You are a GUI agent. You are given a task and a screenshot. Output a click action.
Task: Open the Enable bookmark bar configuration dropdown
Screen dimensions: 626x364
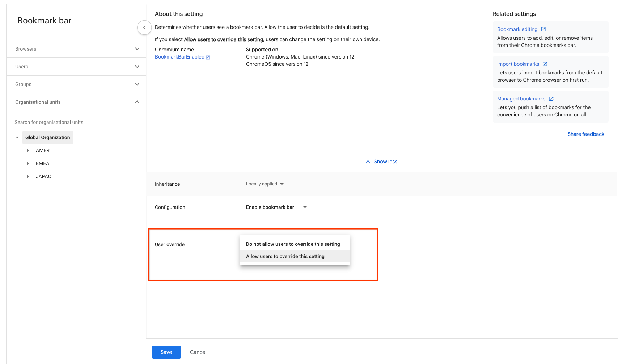[x=276, y=207]
